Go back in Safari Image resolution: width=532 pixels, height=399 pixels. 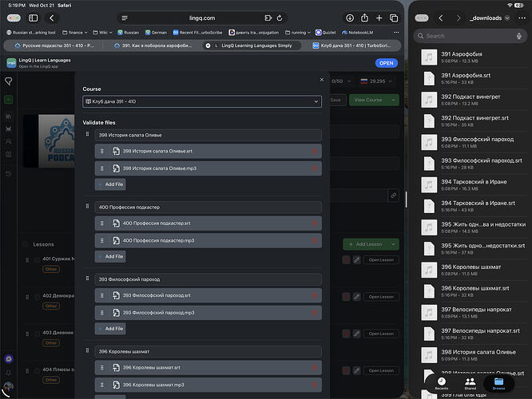point(52,18)
